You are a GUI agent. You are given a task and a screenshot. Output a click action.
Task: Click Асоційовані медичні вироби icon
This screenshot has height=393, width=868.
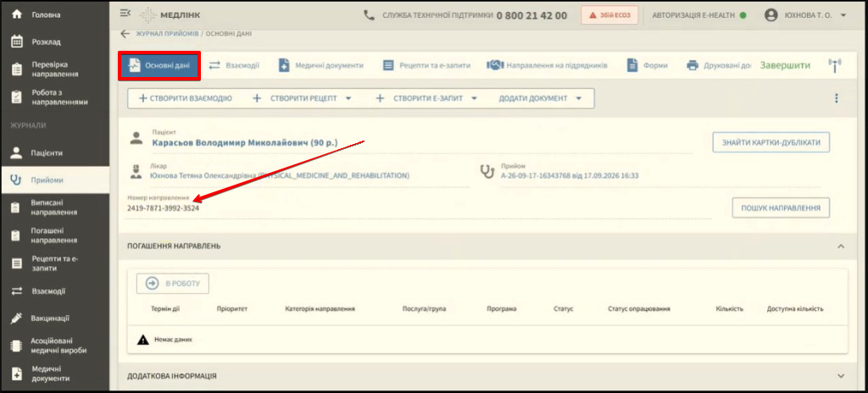coord(17,346)
